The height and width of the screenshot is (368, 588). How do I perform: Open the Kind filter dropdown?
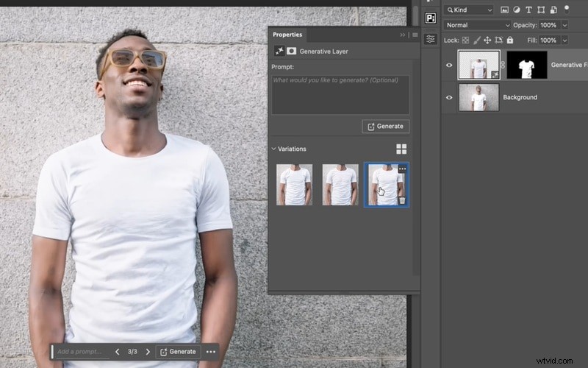tap(469, 10)
